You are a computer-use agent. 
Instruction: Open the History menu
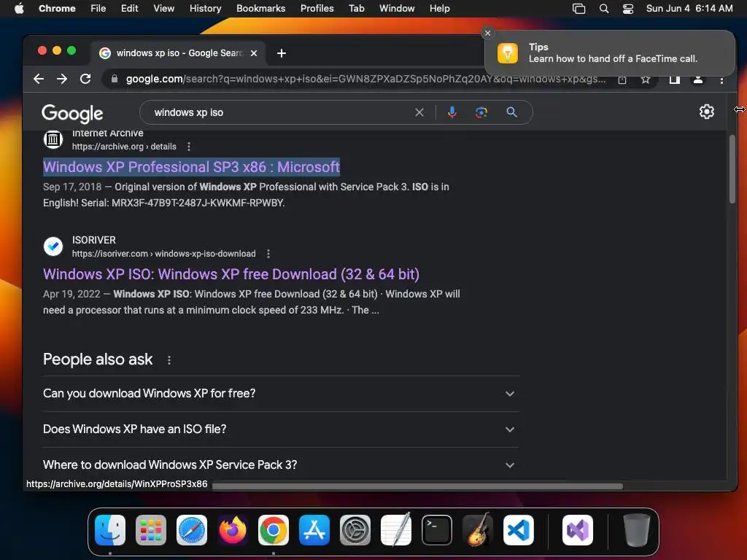point(205,9)
